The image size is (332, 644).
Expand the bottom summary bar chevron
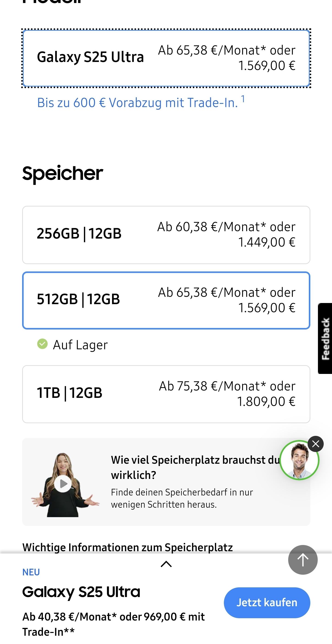(166, 564)
